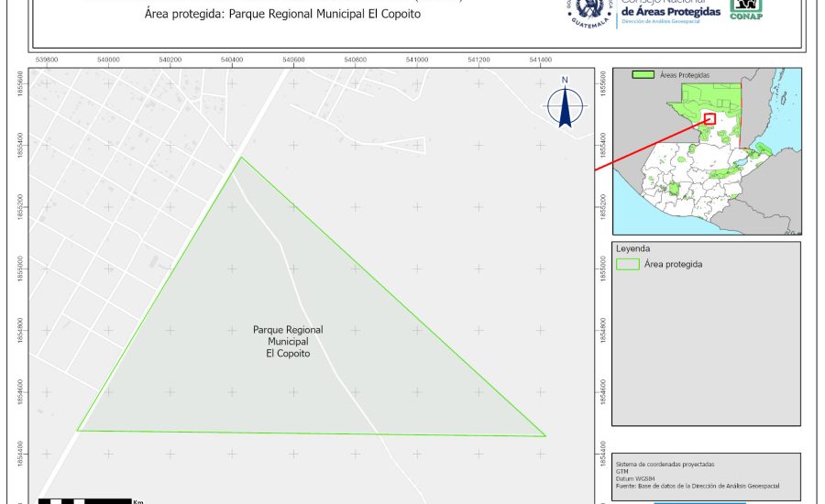This screenshot has width=825, height=504.
Task: Click the 540400 coordinate label on top axis
Action: pos(232,60)
